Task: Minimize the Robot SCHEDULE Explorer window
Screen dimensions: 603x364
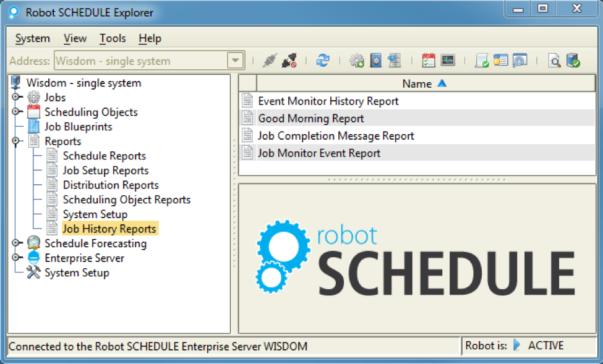Action: (x=518, y=9)
